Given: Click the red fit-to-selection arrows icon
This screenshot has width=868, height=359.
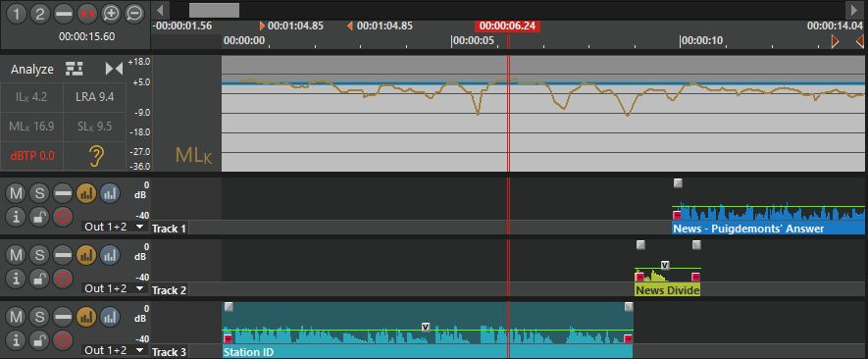Looking at the screenshot, I should (87, 14).
